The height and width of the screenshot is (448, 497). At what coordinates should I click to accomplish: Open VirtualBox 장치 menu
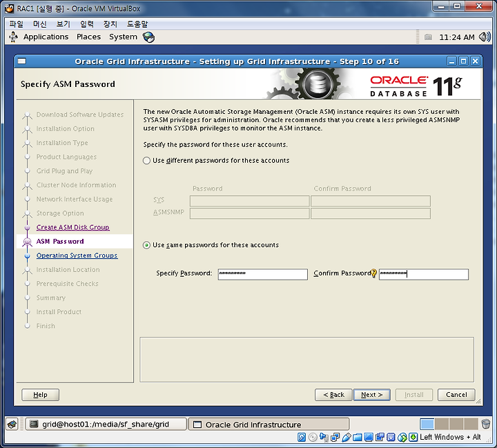(110, 24)
